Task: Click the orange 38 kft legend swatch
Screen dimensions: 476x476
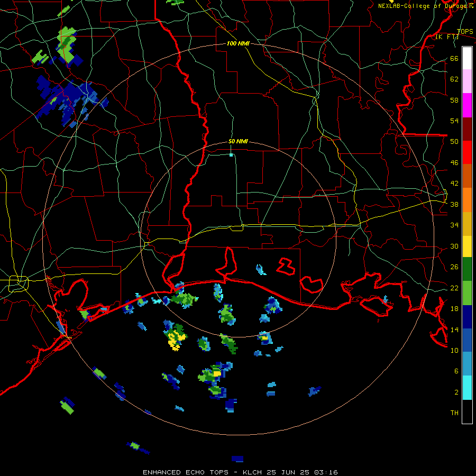Action: click(467, 200)
